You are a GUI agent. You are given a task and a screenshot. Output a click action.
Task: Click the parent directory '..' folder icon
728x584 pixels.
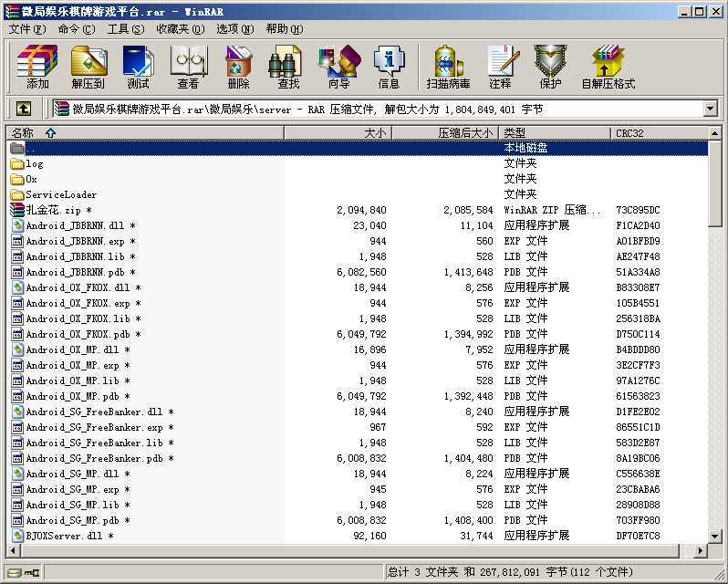click(x=17, y=148)
